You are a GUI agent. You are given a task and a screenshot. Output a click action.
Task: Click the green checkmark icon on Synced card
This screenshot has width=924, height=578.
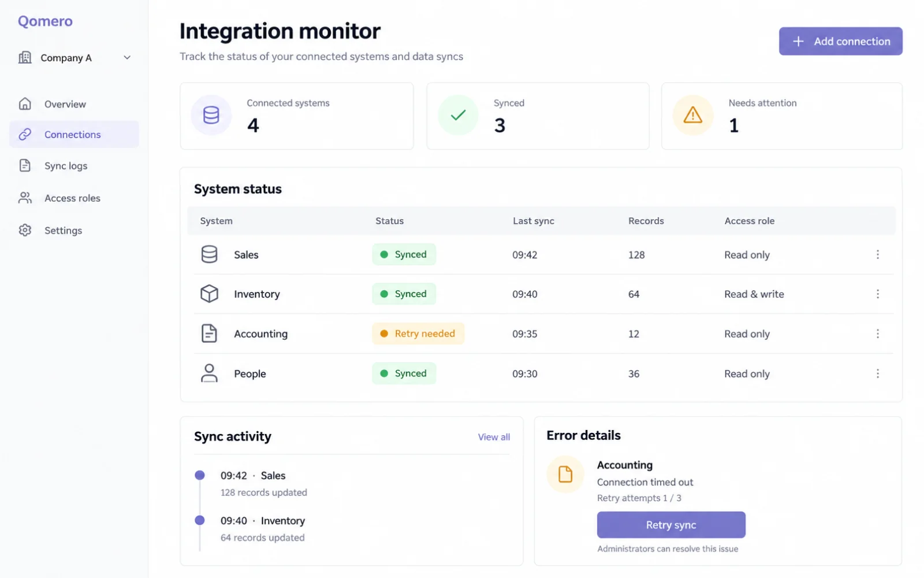click(x=458, y=115)
